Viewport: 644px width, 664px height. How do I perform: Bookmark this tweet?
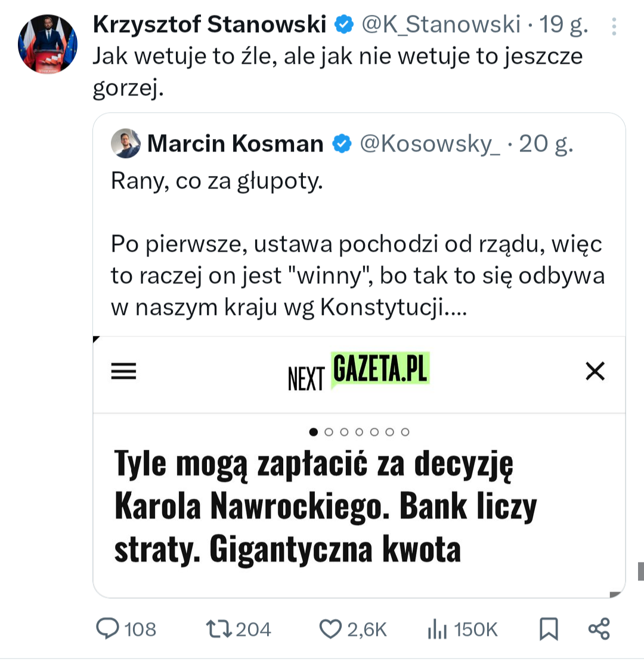pos(549,629)
